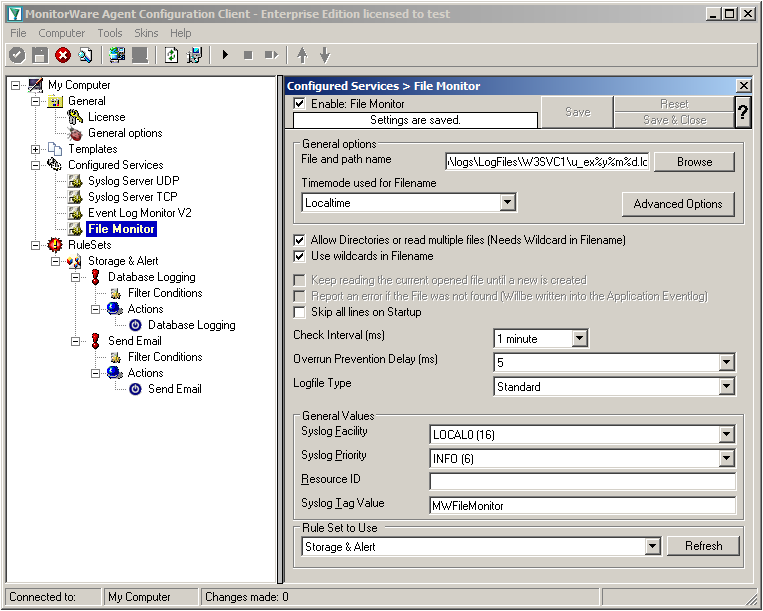
Task: Open the Tools menu
Action: click(109, 33)
